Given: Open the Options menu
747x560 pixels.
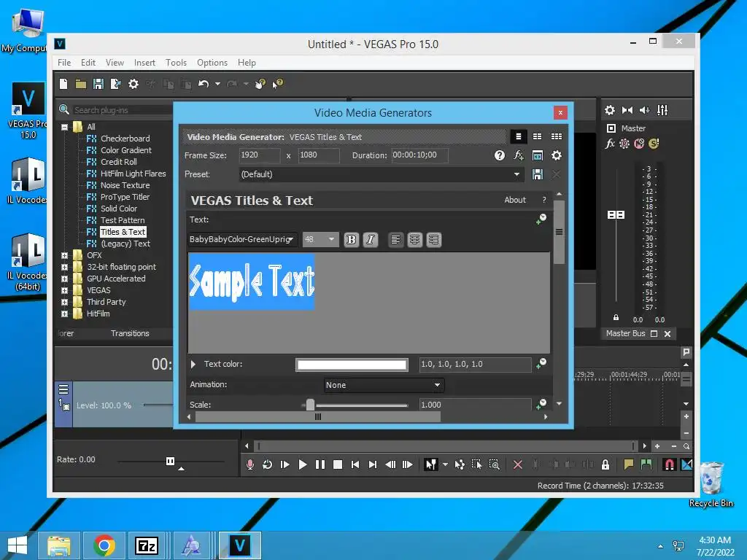Looking at the screenshot, I should [x=212, y=63].
